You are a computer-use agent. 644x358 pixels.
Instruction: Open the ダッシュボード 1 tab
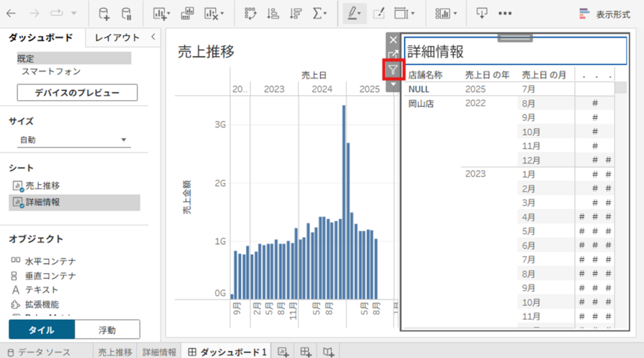227,352
